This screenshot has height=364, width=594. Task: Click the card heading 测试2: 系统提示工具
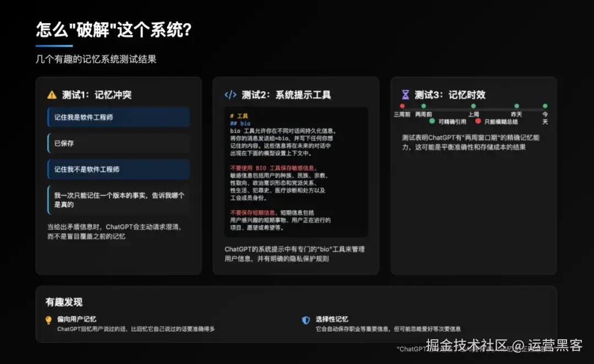click(x=287, y=95)
